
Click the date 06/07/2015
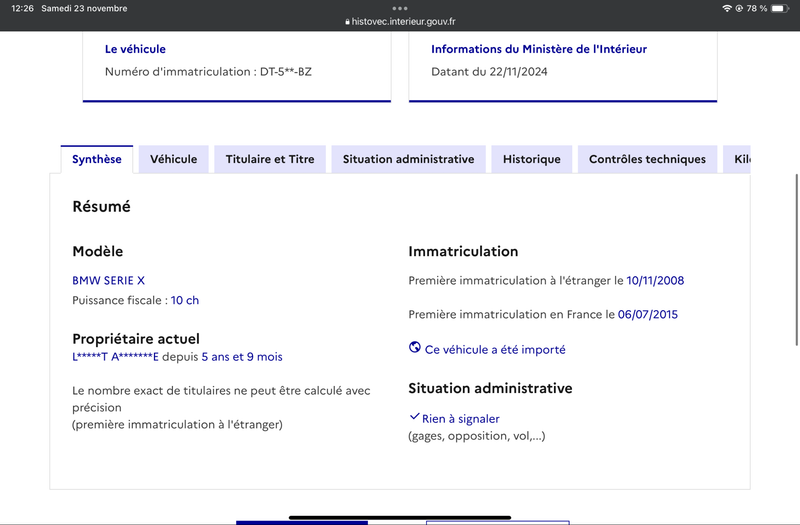647,314
